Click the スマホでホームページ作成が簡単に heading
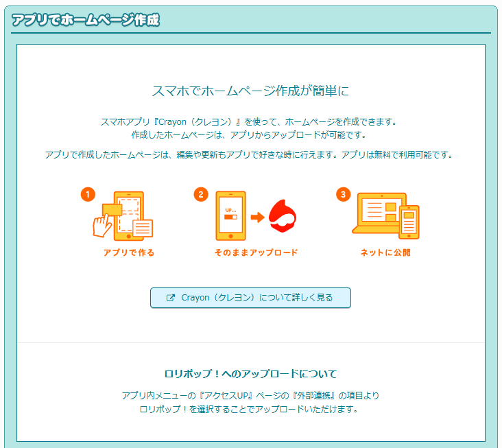The image size is (502, 448). point(250,91)
